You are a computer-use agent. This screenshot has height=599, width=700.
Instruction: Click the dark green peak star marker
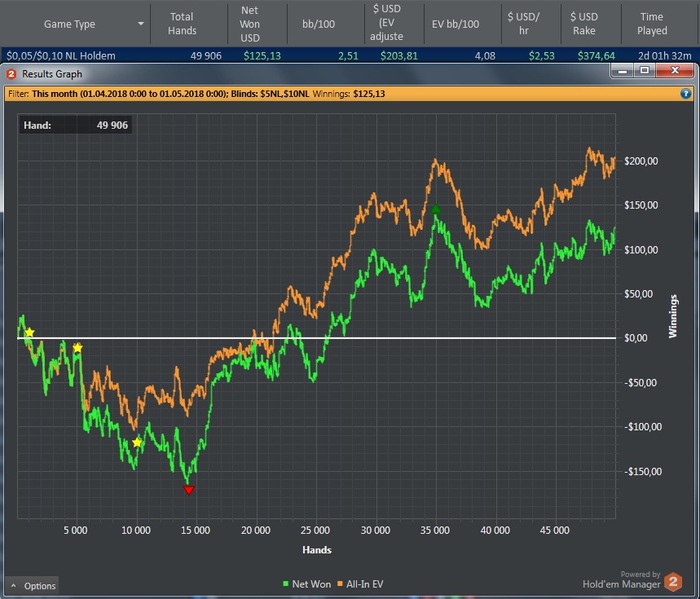click(x=436, y=209)
